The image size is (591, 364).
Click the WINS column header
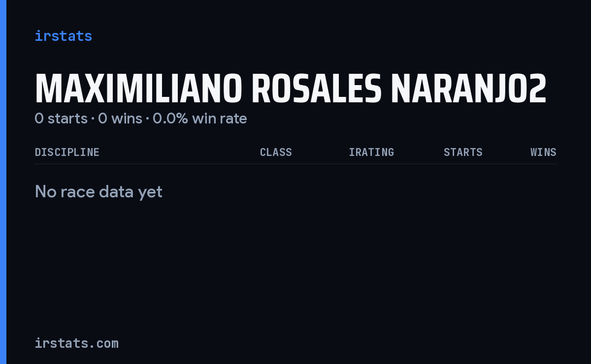tap(543, 152)
